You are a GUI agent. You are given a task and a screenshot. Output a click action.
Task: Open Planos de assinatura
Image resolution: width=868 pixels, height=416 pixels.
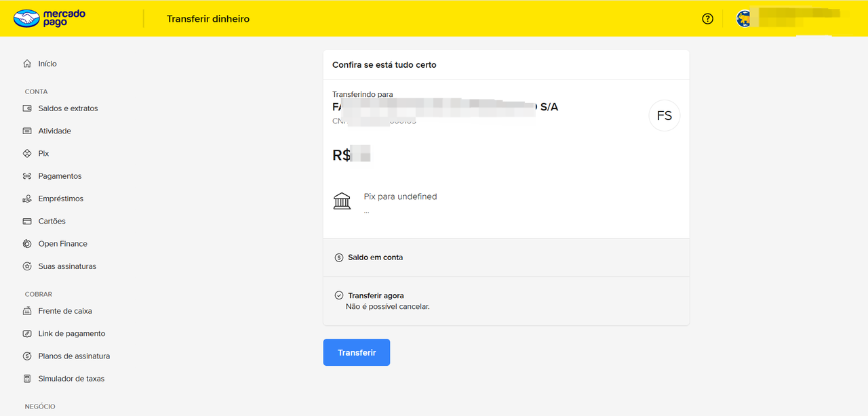pyautogui.click(x=74, y=356)
